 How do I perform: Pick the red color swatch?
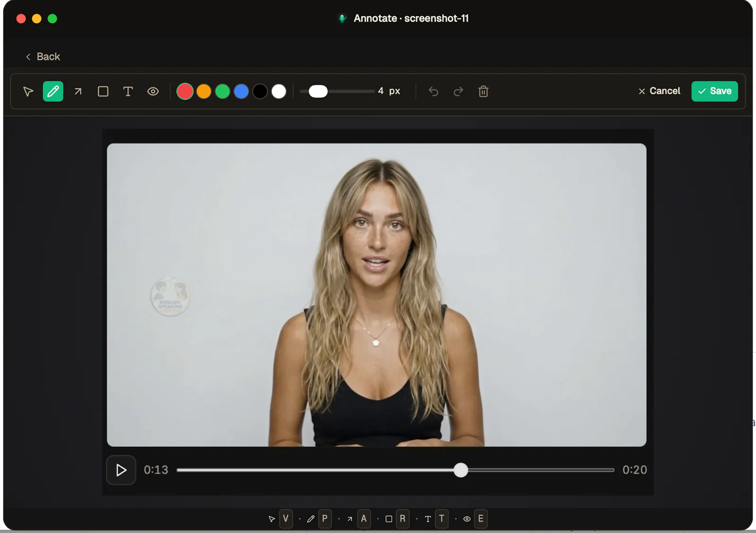click(x=185, y=91)
